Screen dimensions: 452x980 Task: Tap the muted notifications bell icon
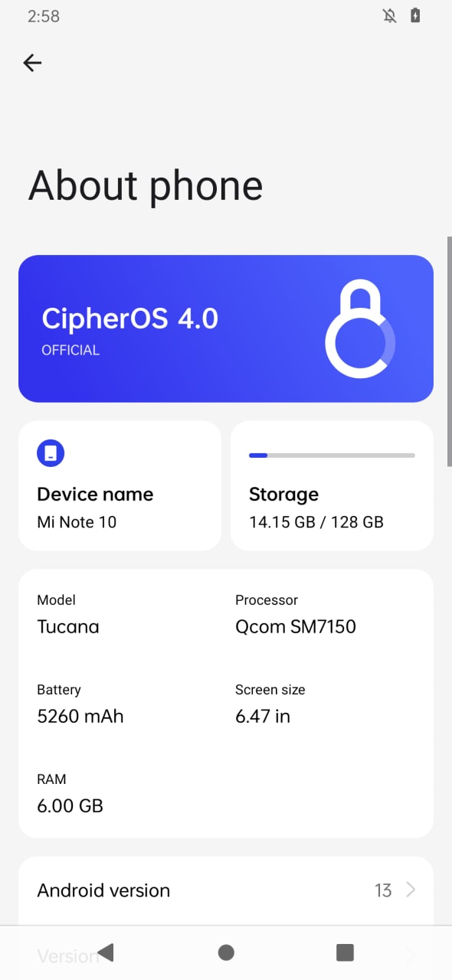(x=390, y=15)
